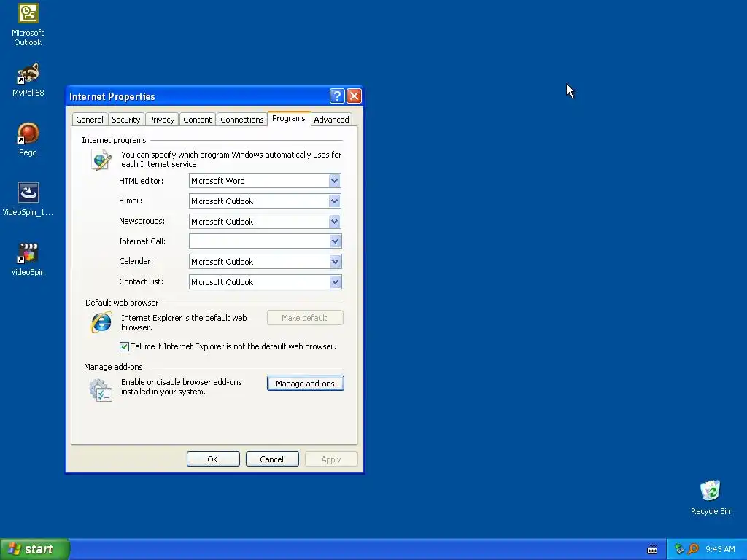The height and width of the screenshot is (560, 747).
Task: Select the Programs tab
Action: click(289, 118)
